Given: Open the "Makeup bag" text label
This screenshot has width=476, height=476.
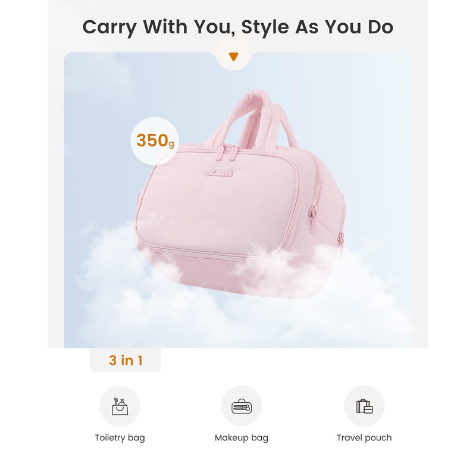Looking at the screenshot, I should (242, 438).
